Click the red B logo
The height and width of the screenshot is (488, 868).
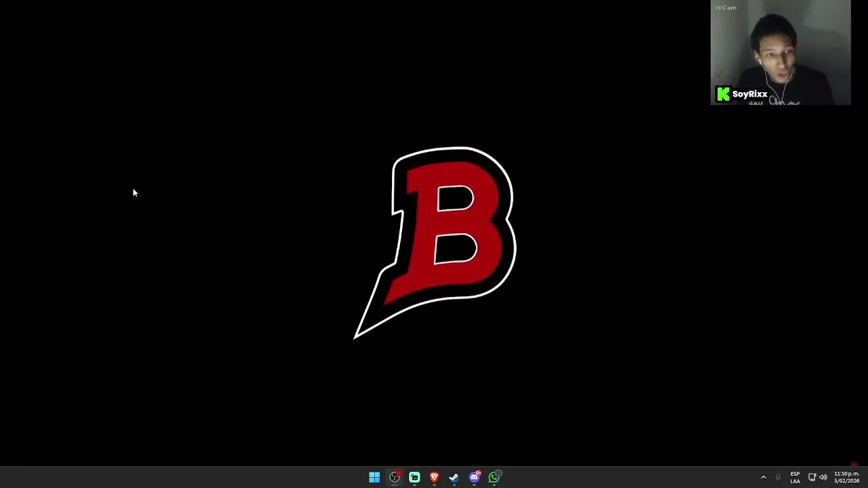tap(435, 242)
